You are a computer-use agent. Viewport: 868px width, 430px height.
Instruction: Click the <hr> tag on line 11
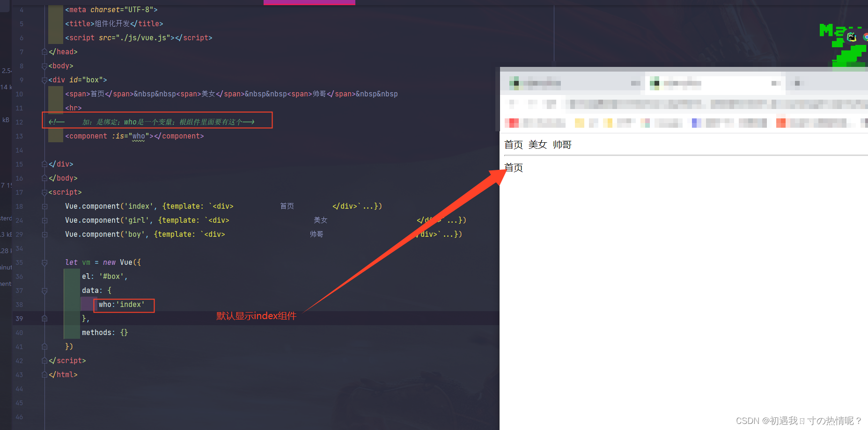point(74,108)
